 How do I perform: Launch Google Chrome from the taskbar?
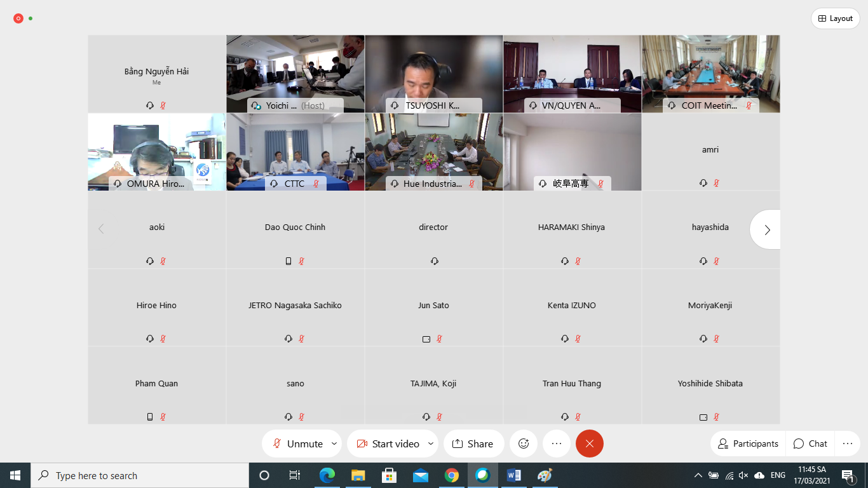click(451, 475)
